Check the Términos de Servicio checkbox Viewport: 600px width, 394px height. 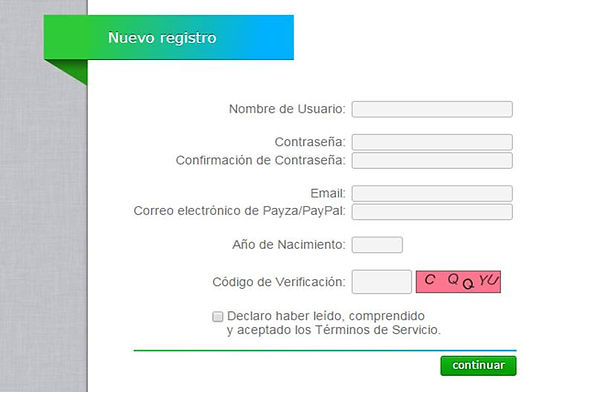point(218,316)
